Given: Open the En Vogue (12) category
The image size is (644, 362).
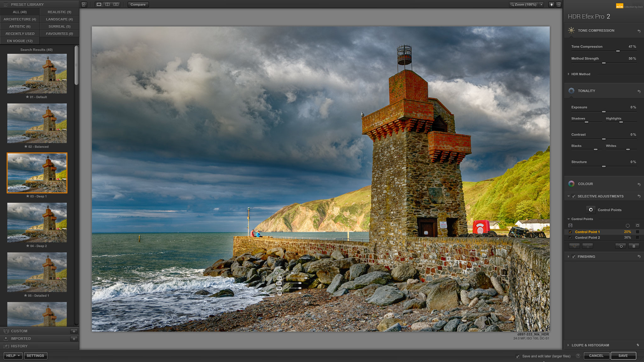Looking at the screenshot, I should coord(20,41).
